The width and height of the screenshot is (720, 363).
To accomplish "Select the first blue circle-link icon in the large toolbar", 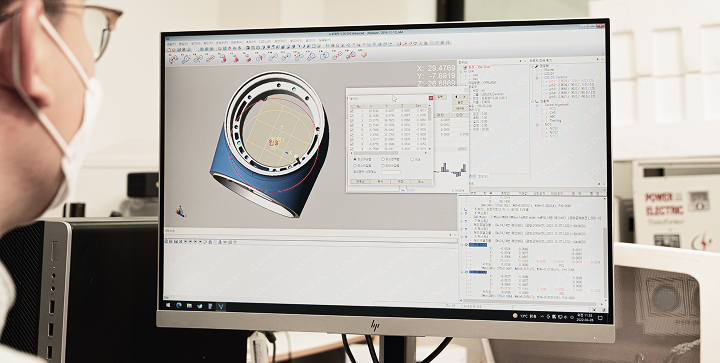I will [x=174, y=59].
